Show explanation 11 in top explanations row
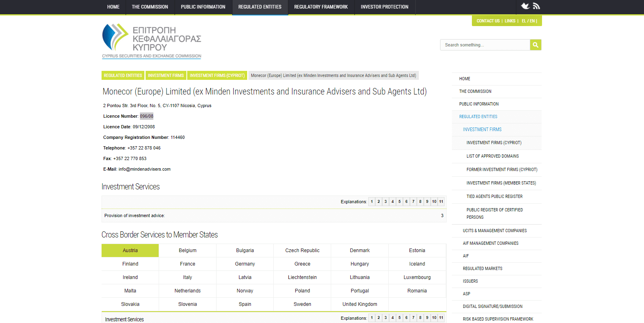Screen dimensions: 644x323 441,202
